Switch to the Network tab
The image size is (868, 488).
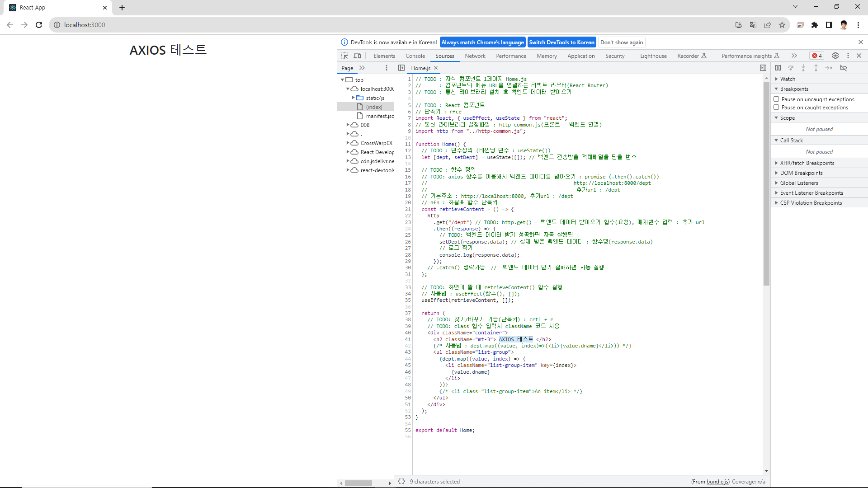[475, 56]
